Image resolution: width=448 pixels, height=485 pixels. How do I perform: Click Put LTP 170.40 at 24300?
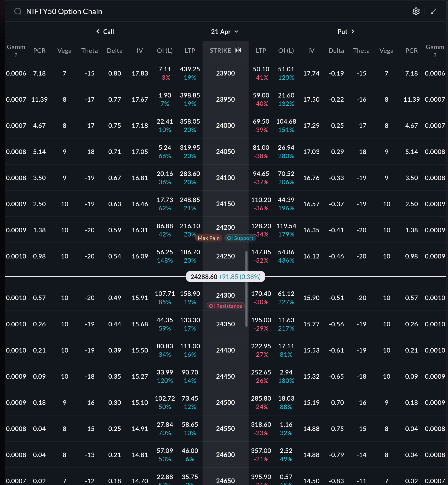pos(261,294)
